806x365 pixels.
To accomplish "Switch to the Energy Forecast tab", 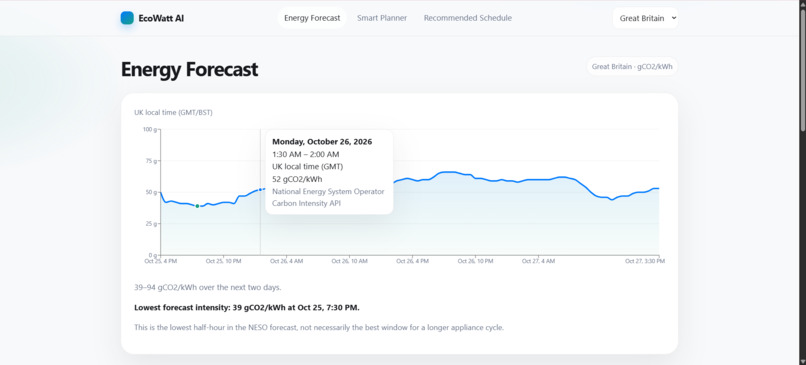I will click(312, 18).
